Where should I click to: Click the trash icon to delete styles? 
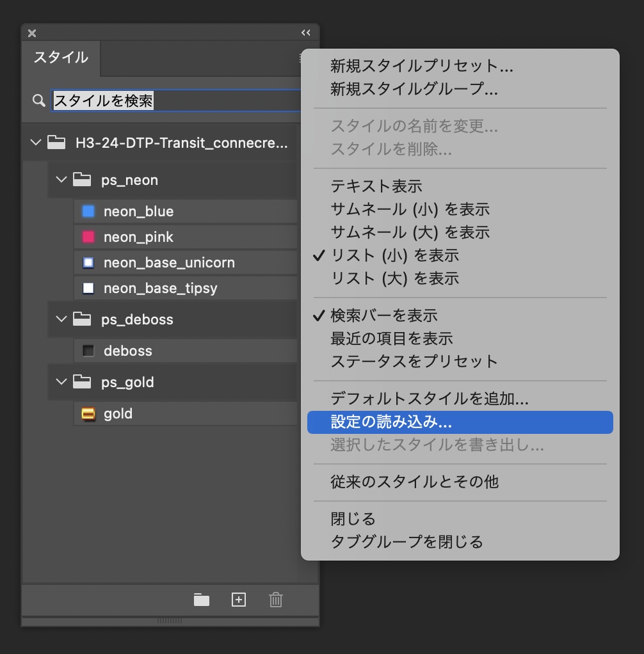point(275,600)
